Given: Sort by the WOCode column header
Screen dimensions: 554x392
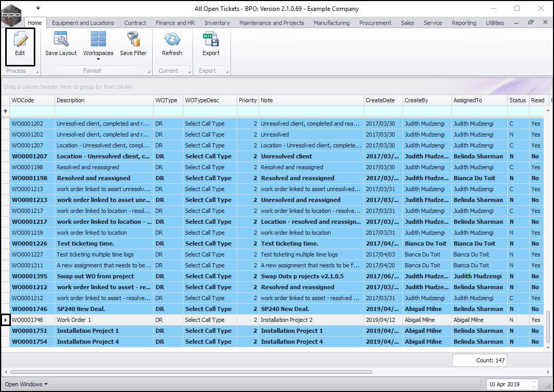Looking at the screenshot, I should pos(32,100).
